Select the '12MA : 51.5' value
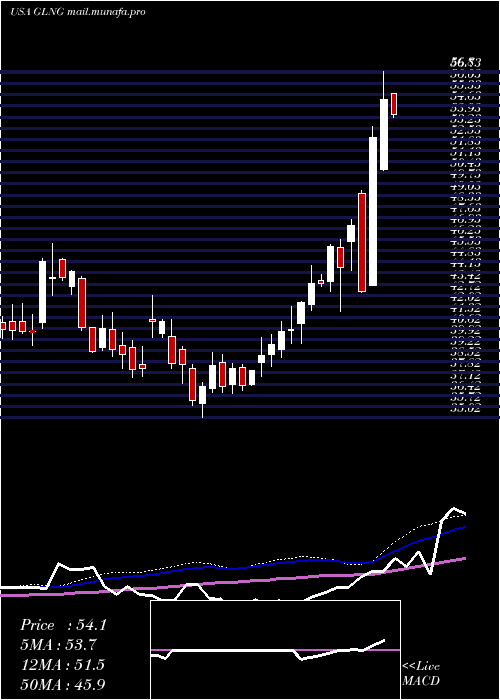500x700 pixels. click(x=62, y=665)
